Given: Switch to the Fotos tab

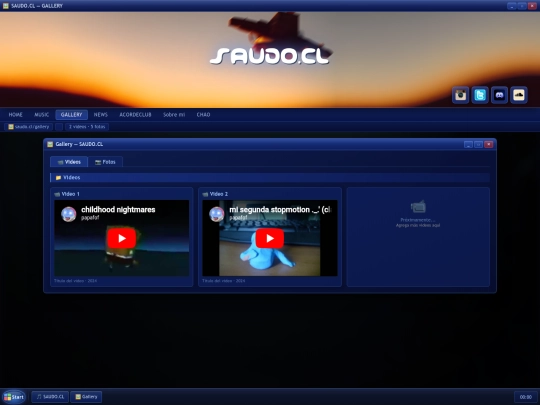Looking at the screenshot, I should tap(105, 162).
